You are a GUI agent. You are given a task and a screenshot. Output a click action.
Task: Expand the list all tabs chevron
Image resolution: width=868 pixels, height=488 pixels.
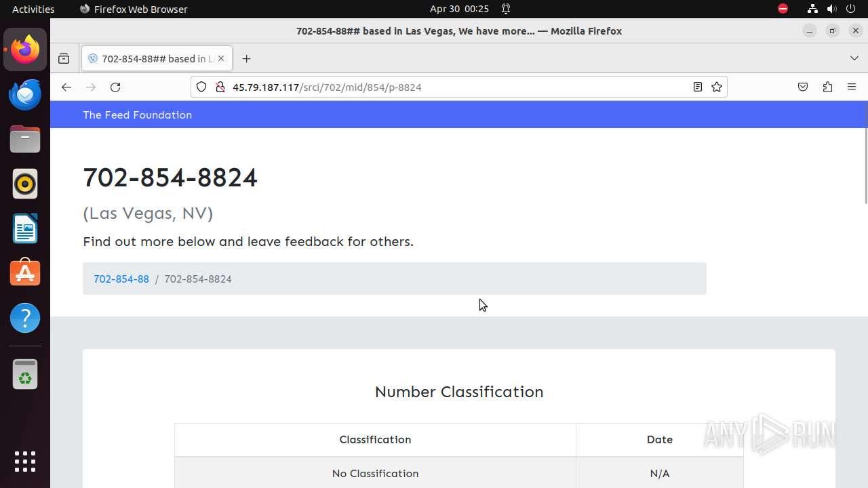tap(854, 58)
